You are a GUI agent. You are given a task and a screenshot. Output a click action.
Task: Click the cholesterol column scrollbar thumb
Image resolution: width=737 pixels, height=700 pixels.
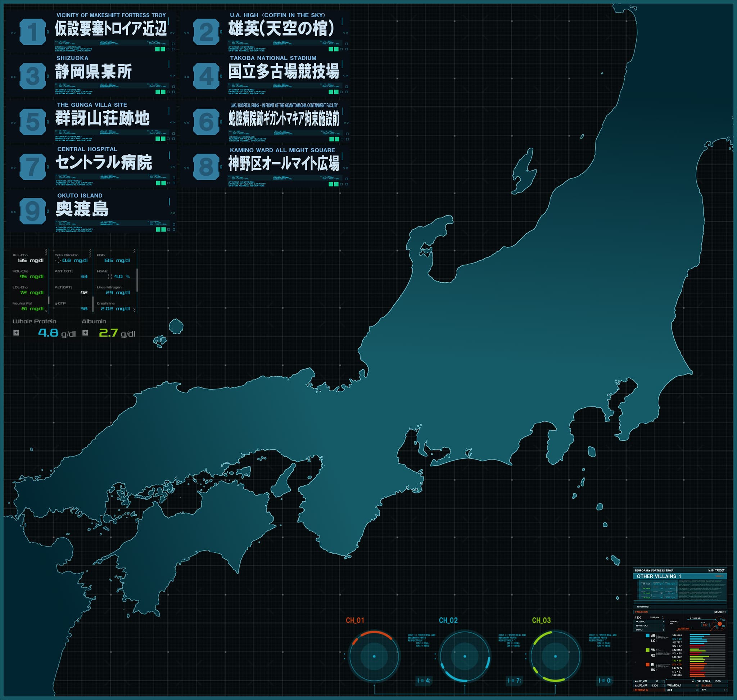[x=49, y=300]
